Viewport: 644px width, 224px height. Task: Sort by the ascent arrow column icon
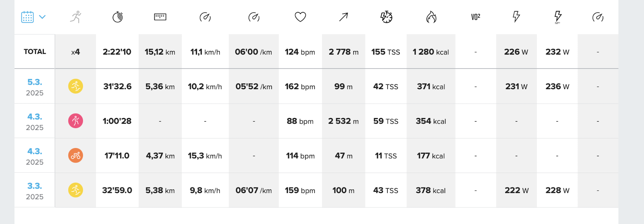[x=344, y=17]
